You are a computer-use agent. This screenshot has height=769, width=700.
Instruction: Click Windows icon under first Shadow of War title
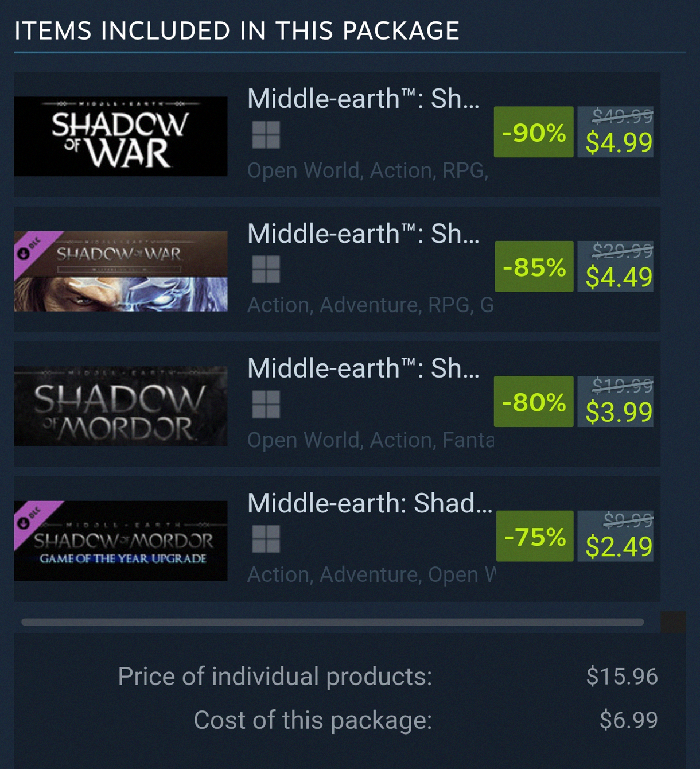[x=266, y=135]
